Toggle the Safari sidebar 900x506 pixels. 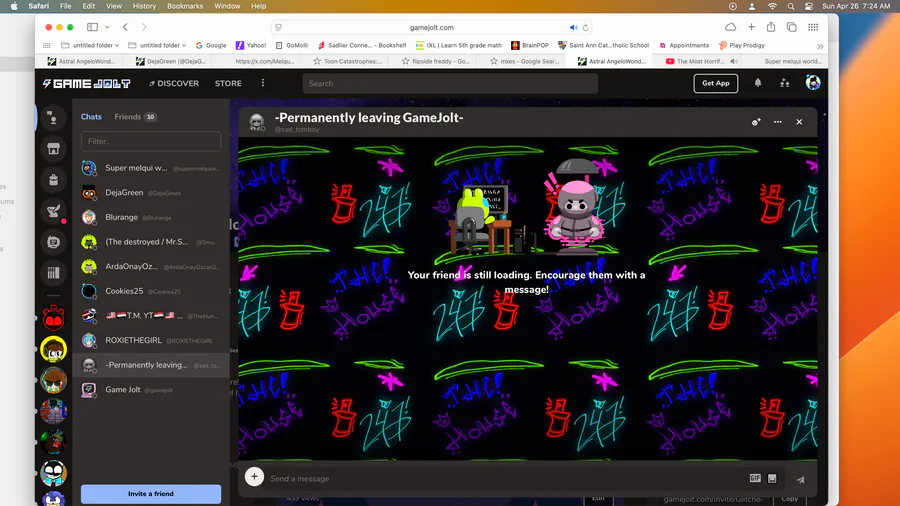92,27
